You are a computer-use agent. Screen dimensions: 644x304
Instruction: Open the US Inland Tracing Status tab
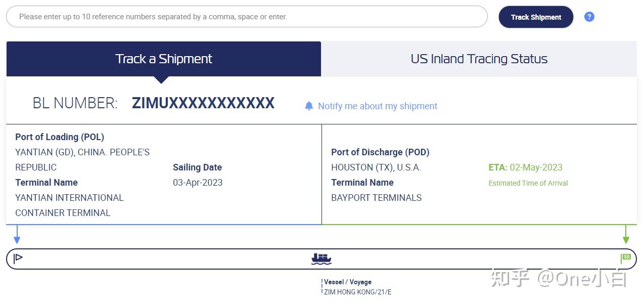[479, 59]
